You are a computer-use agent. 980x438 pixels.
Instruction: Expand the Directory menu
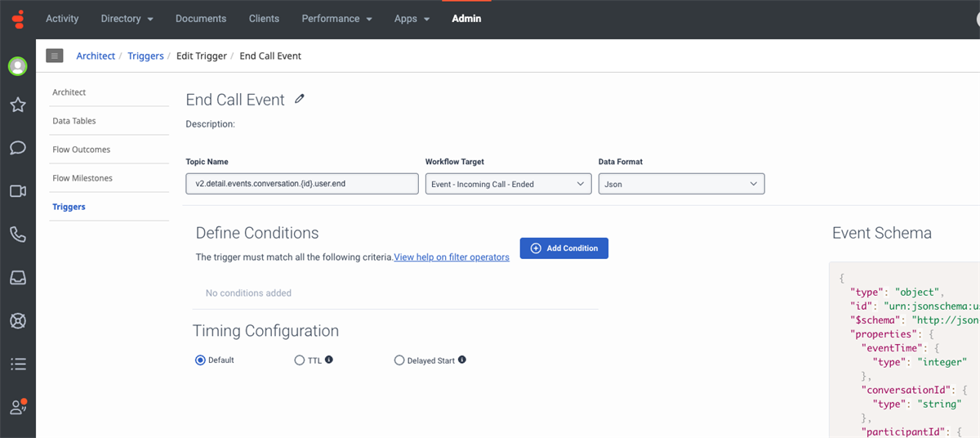pyautogui.click(x=127, y=18)
